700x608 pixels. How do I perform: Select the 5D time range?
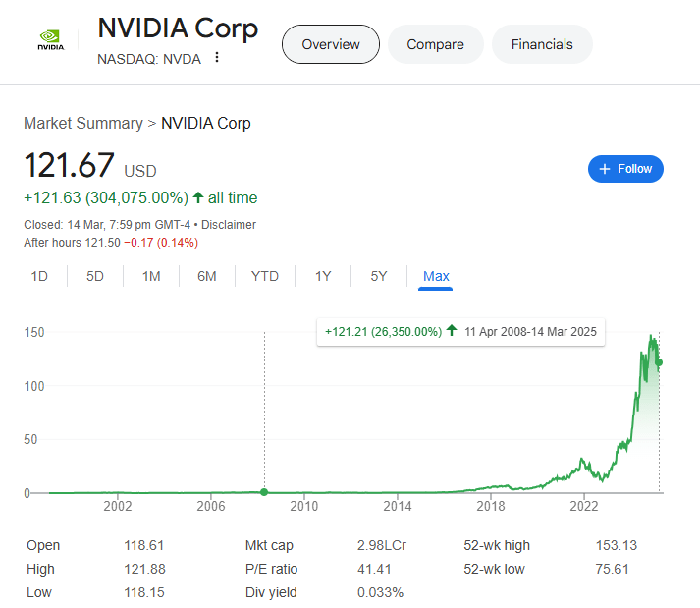coord(95,276)
